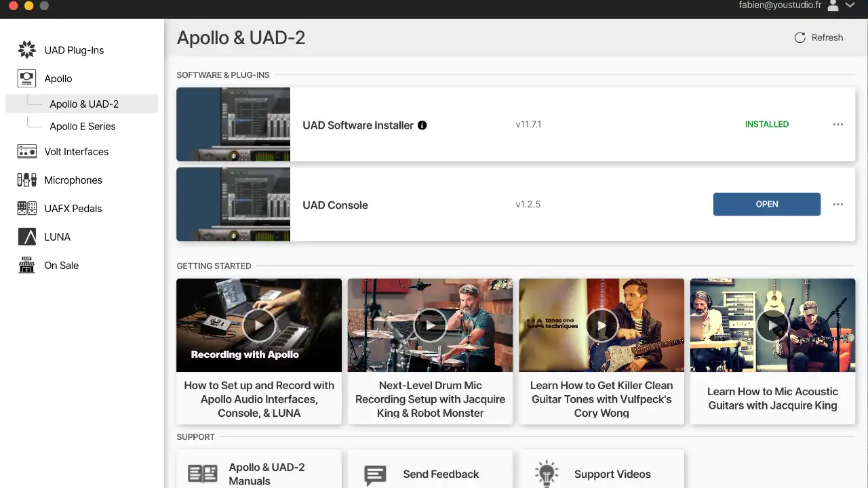Screen dimensions: 868x488
Task: Click the Apollo interface icon in sidebar
Action: tap(26, 78)
